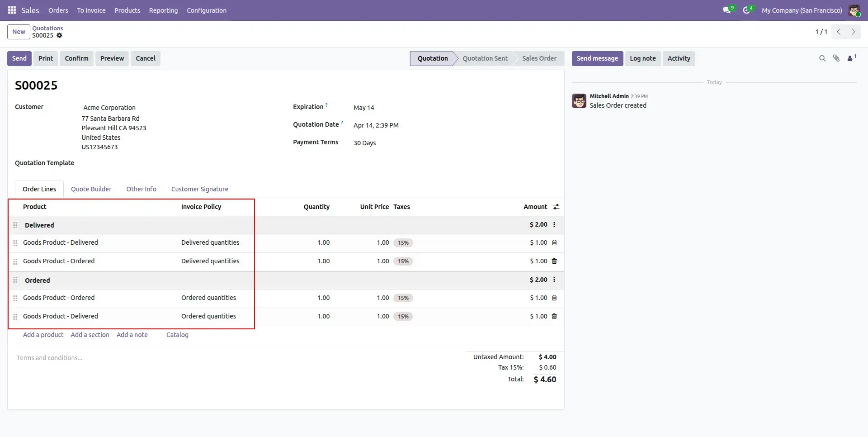Switch to the Customer Signature tab
The height and width of the screenshot is (437, 868).
pos(200,189)
